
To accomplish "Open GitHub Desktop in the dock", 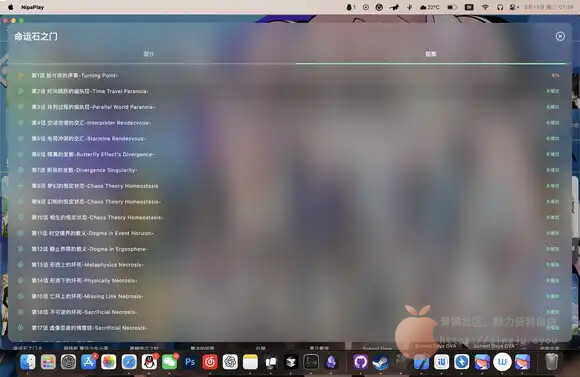I will point(360,362).
